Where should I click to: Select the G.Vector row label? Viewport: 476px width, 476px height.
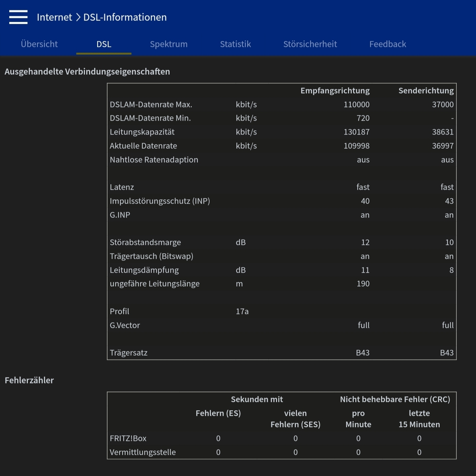125,325
